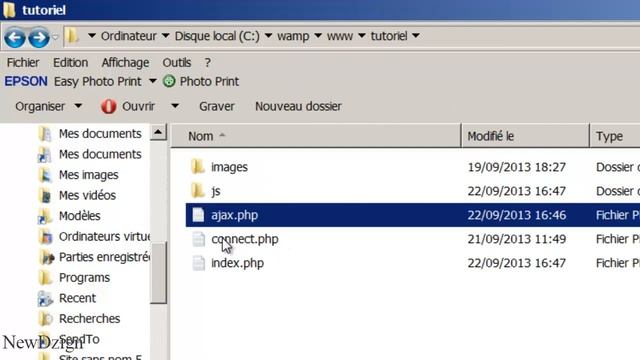Click the Forward navigation arrow
This screenshot has height=360, width=640.
39,38
